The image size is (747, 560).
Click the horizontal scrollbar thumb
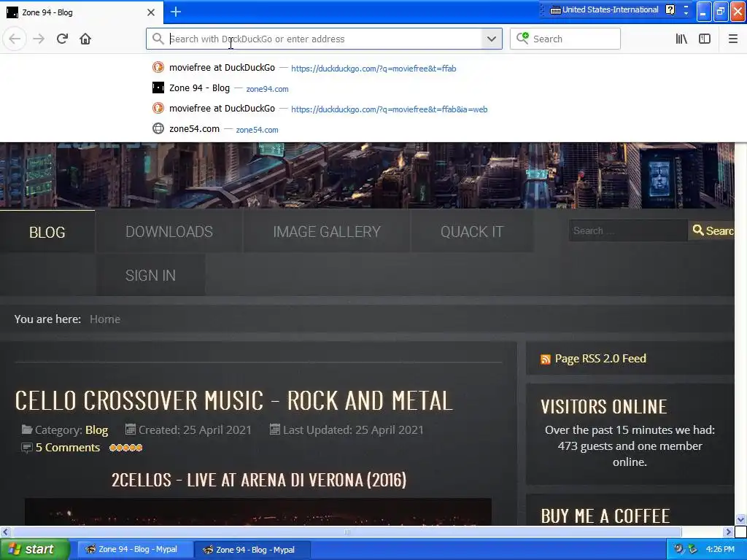point(347,532)
